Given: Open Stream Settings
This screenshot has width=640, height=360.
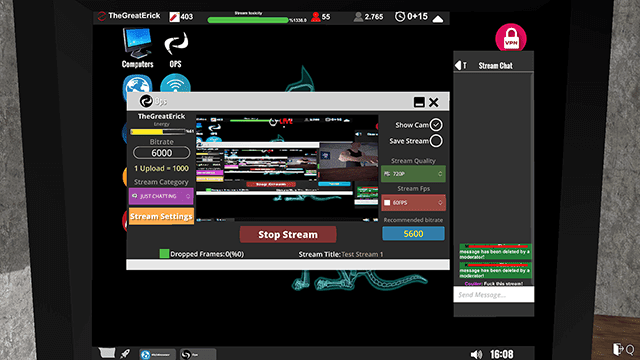Looking at the screenshot, I should [161, 216].
